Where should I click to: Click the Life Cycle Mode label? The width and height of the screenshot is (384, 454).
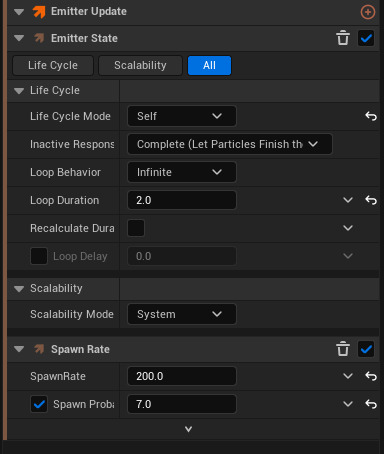70,116
